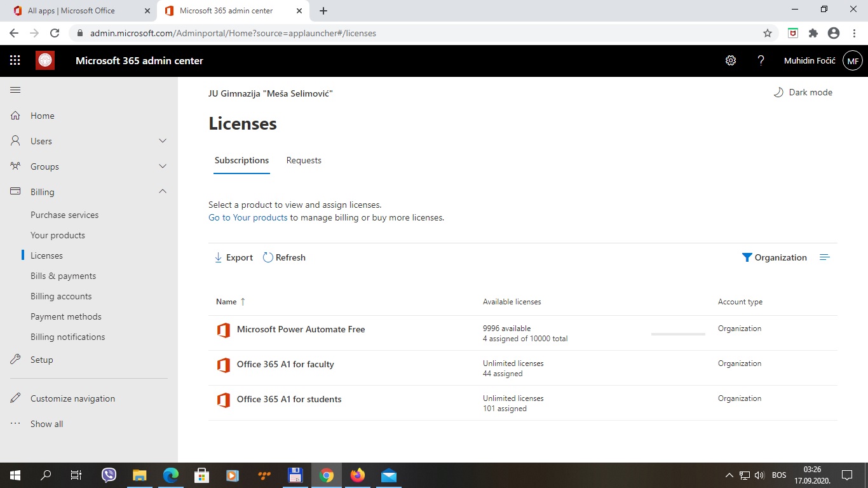Open Your products in the sidebar
This screenshot has width=868, height=488.
(58, 235)
